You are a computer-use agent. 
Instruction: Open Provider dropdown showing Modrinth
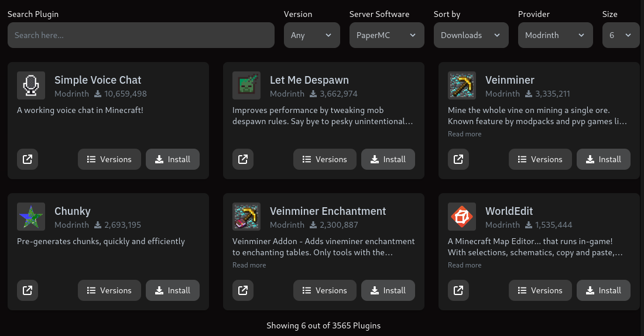click(x=555, y=35)
